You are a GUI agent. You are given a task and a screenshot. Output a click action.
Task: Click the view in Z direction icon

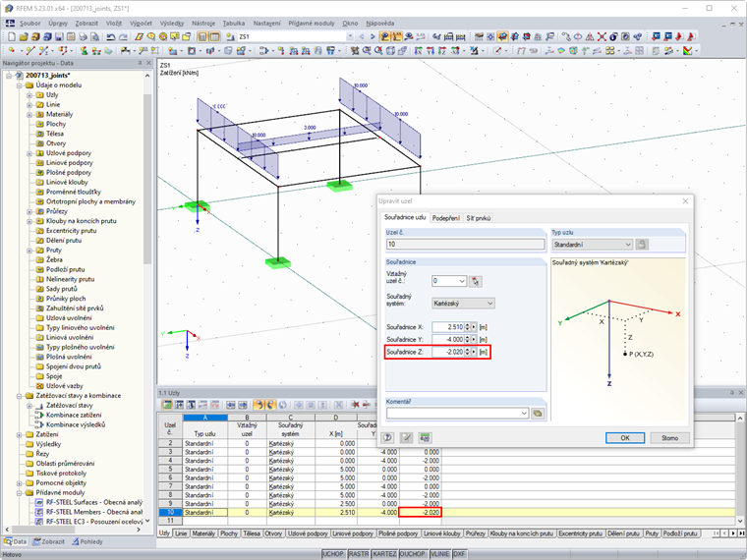(x=442, y=50)
